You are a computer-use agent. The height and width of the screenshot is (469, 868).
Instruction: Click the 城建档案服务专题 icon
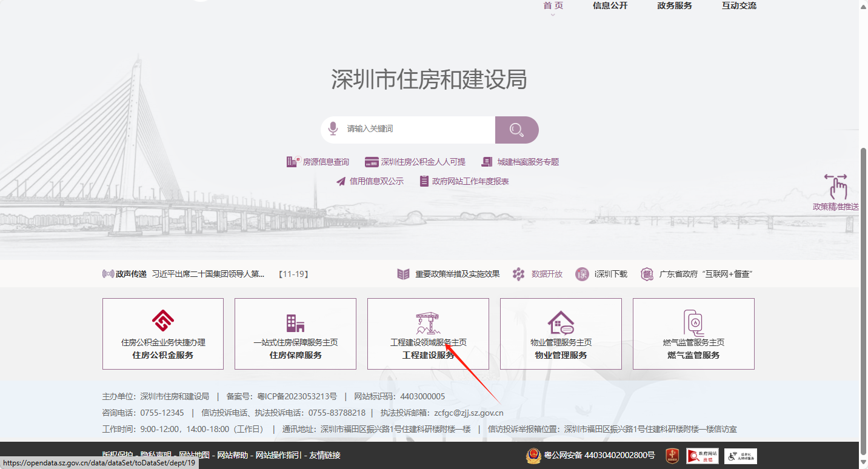coord(487,162)
